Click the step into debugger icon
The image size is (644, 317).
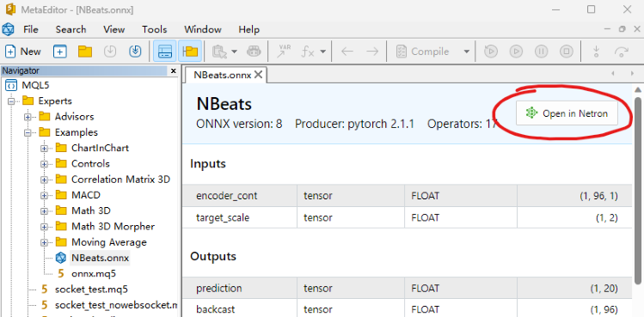[596, 52]
